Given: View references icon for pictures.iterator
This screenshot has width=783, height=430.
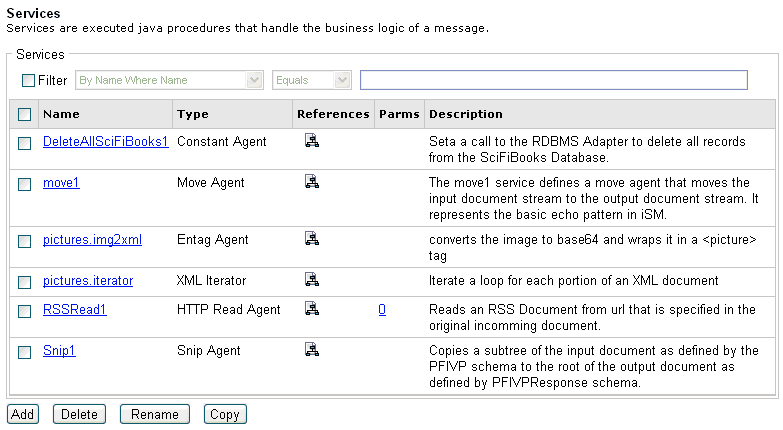Looking at the screenshot, I should pyautogui.click(x=312, y=280).
